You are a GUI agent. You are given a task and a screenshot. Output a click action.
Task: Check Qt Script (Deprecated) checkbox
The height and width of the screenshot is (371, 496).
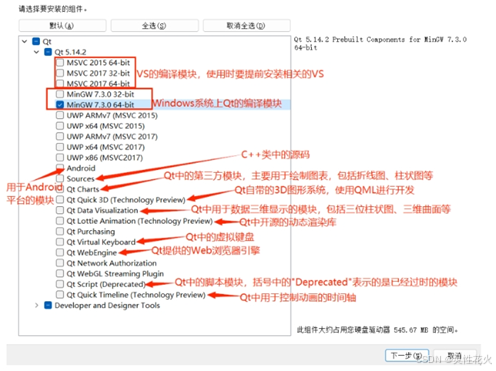point(60,284)
